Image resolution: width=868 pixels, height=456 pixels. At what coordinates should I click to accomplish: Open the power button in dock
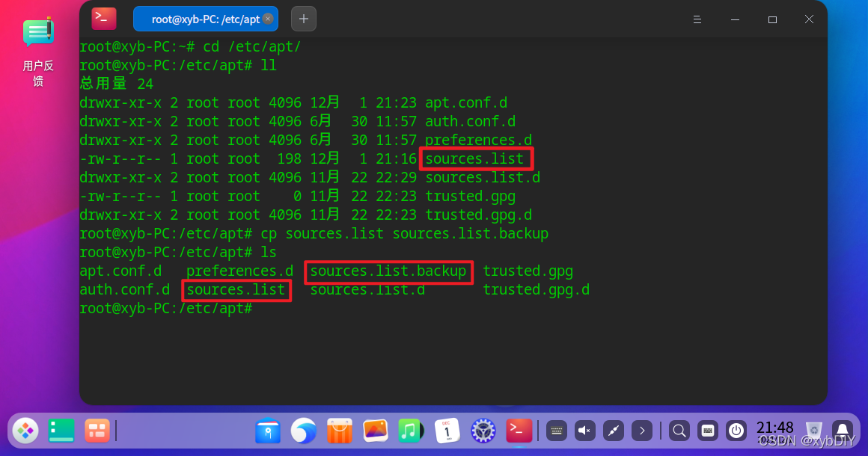point(736,431)
